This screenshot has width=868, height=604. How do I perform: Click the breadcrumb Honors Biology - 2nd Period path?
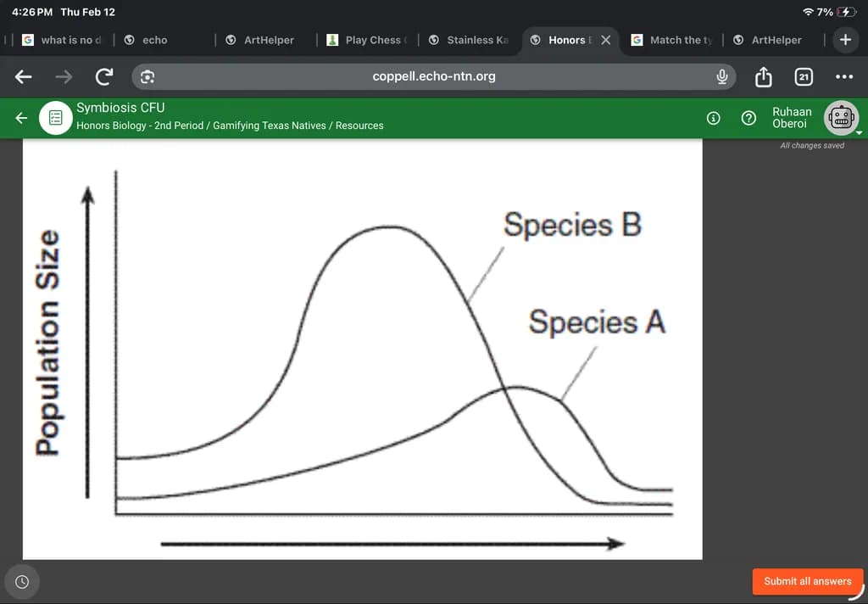pos(230,126)
